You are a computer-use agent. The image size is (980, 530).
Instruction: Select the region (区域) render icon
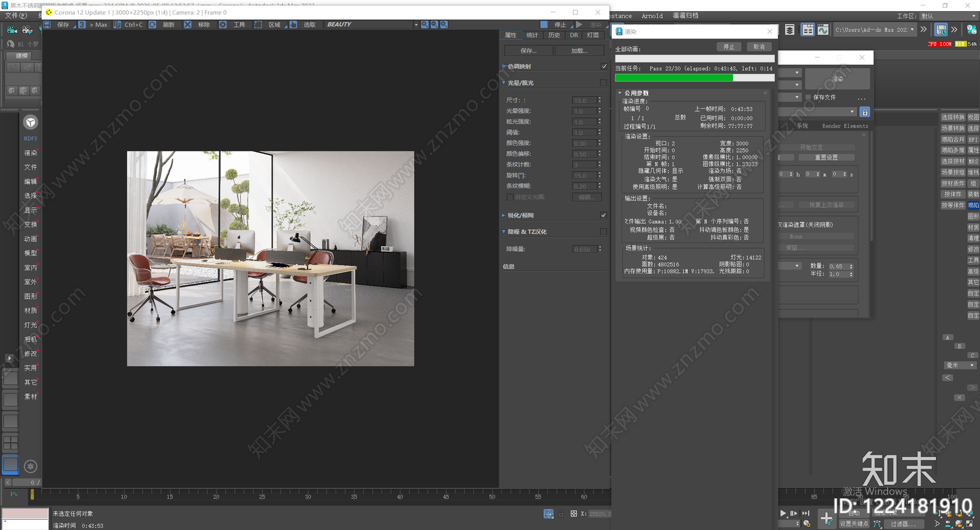[x=258, y=25]
